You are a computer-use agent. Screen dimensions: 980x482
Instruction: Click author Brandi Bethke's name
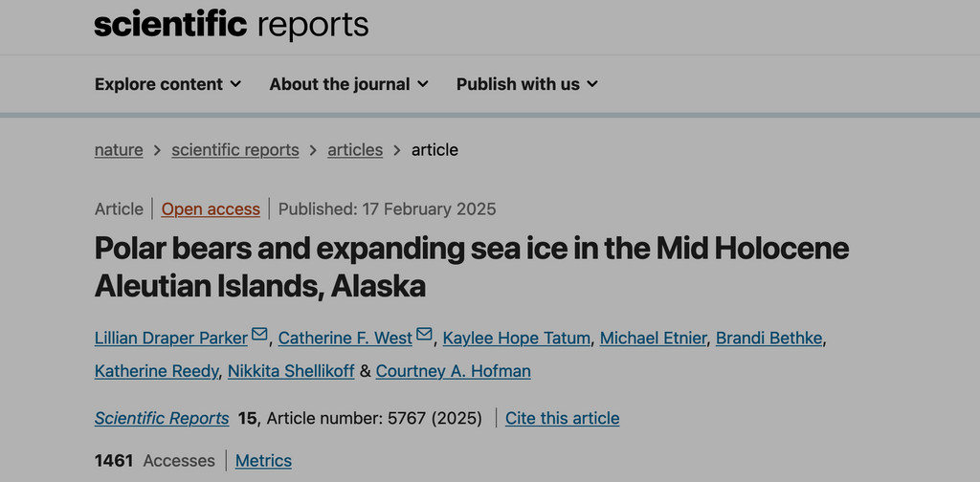(x=769, y=338)
